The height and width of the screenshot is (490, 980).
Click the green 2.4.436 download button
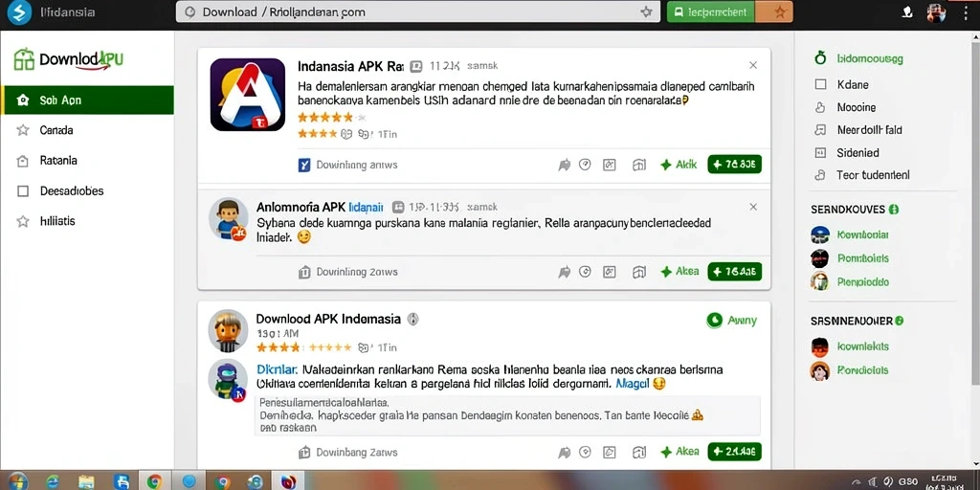point(734,452)
